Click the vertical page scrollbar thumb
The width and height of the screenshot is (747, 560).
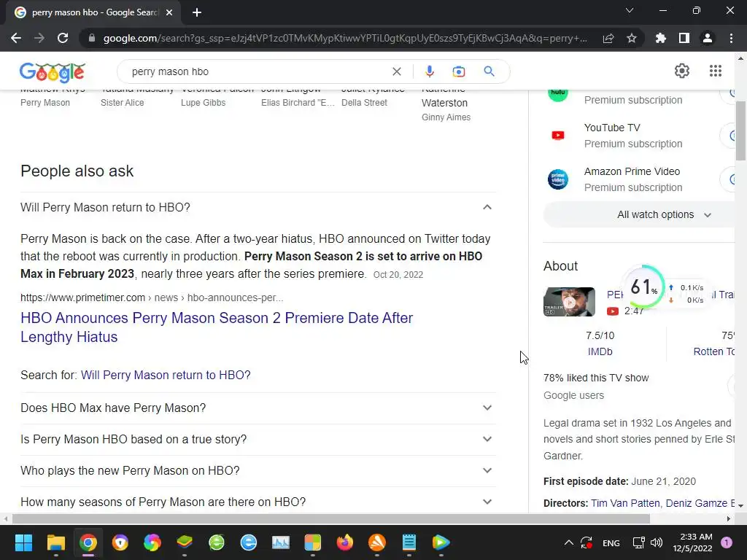pos(740,131)
